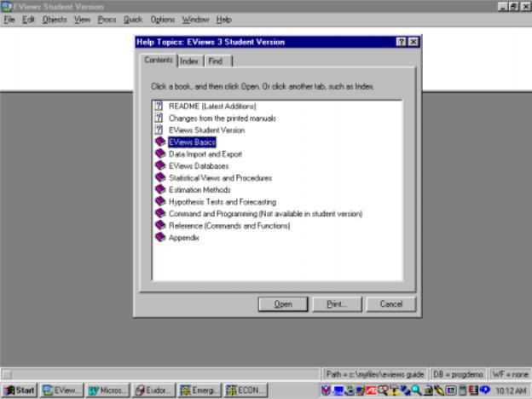Switch to the Micros... taskbar button
The height and width of the screenshot is (399, 532).
(x=107, y=390)
